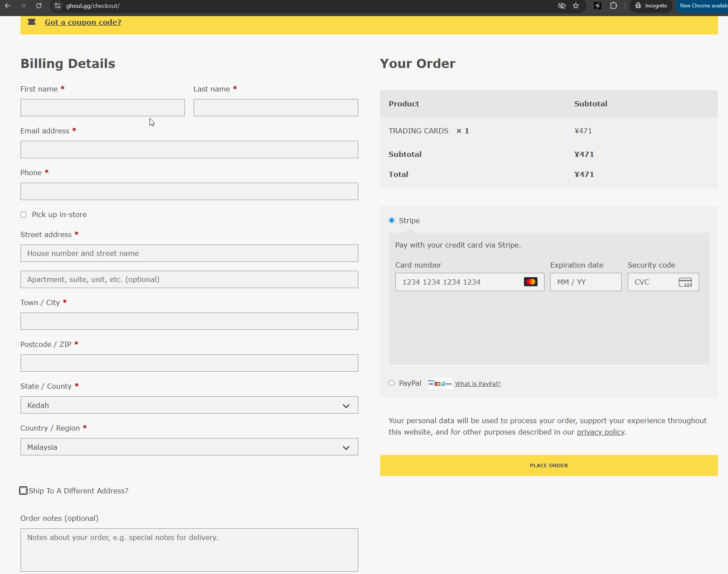Open the privacy policy link

coord(600,432)
